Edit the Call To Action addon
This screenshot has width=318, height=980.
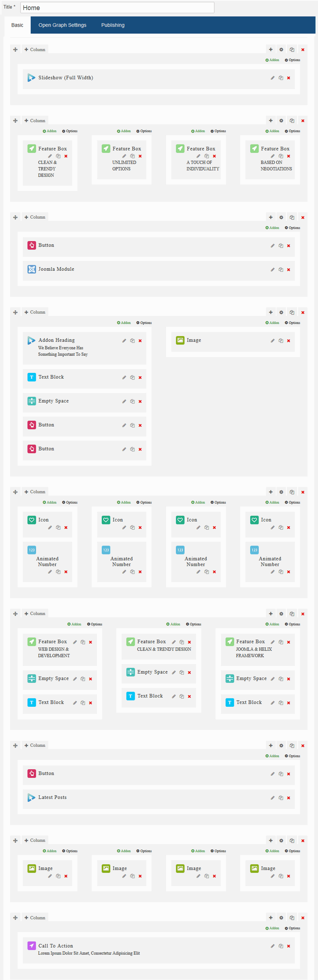tap(272, 946)
